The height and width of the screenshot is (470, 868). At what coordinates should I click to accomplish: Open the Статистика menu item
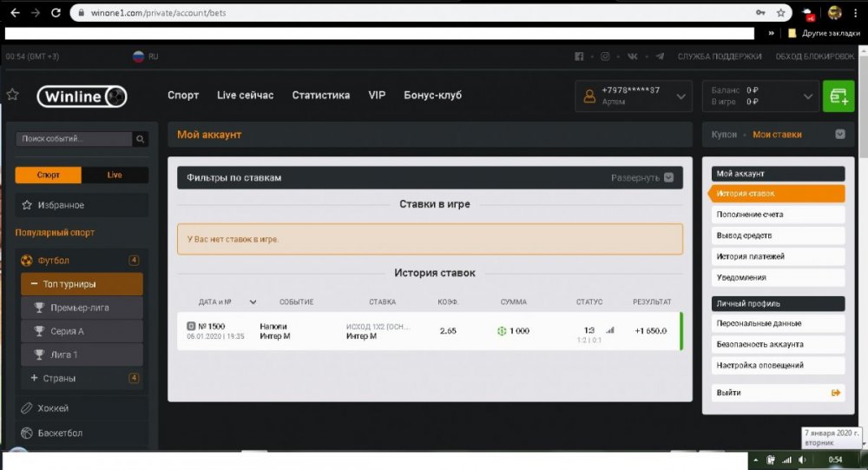320,96
